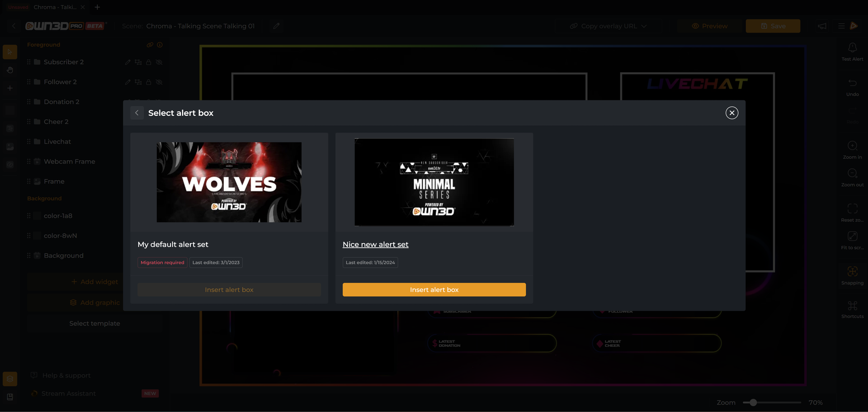Click the megaphone announcements icon
This screenshot has width=868, height=412.
[822, 26]
